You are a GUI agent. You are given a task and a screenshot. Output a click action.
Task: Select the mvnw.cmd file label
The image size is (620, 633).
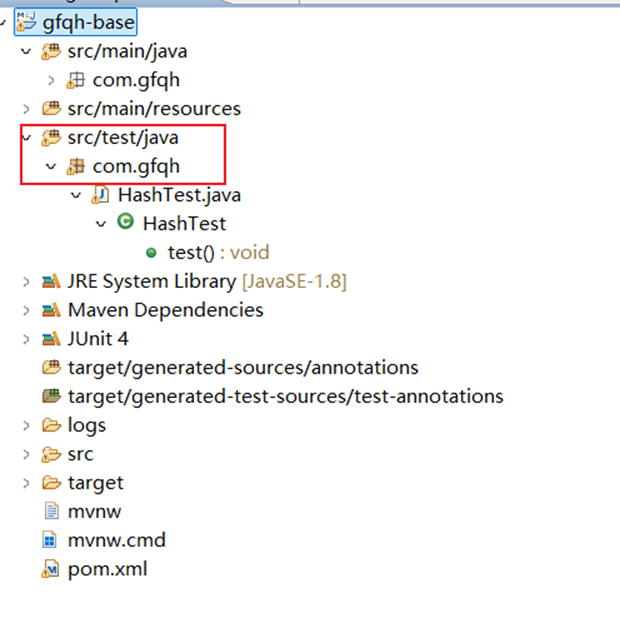tap(117, 540)
